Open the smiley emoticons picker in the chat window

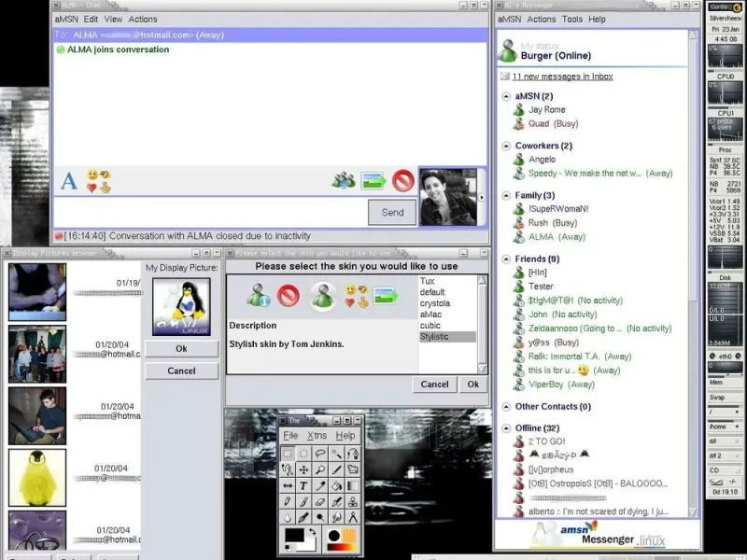(99, 181)
